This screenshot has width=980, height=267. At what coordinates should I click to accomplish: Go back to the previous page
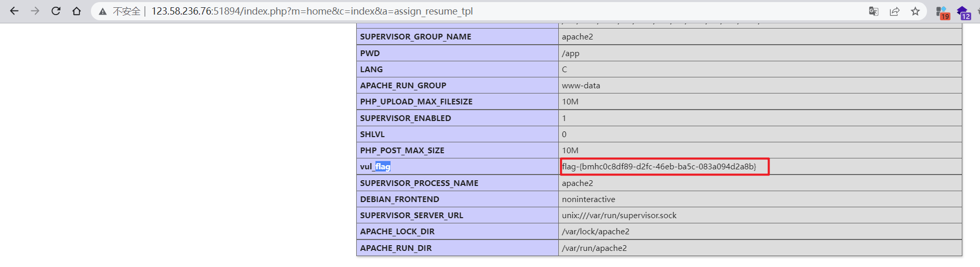[14, 11]
